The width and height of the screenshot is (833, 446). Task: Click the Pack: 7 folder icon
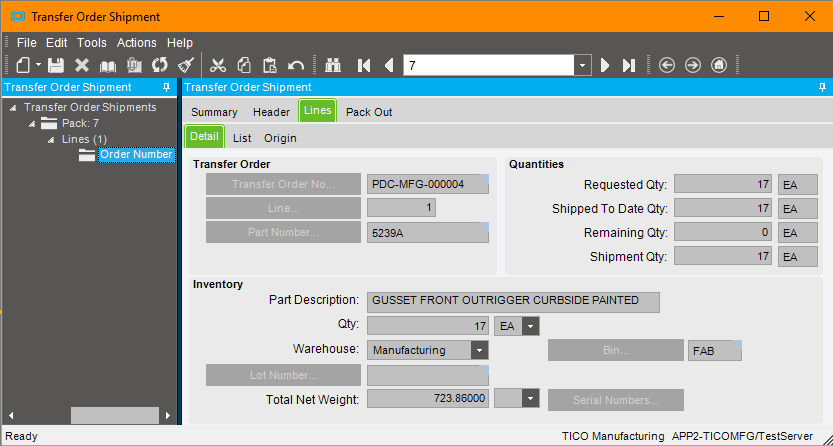tap(49, 124)
